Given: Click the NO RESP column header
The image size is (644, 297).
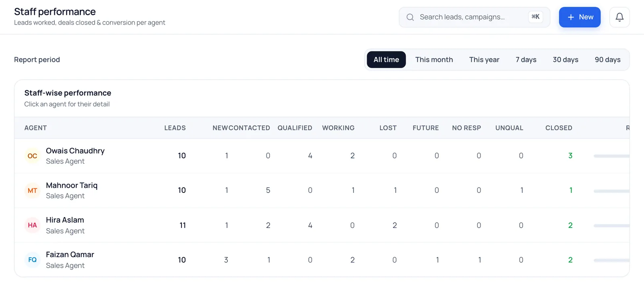Looking at the screenshot, I should [x=466, y=128].
